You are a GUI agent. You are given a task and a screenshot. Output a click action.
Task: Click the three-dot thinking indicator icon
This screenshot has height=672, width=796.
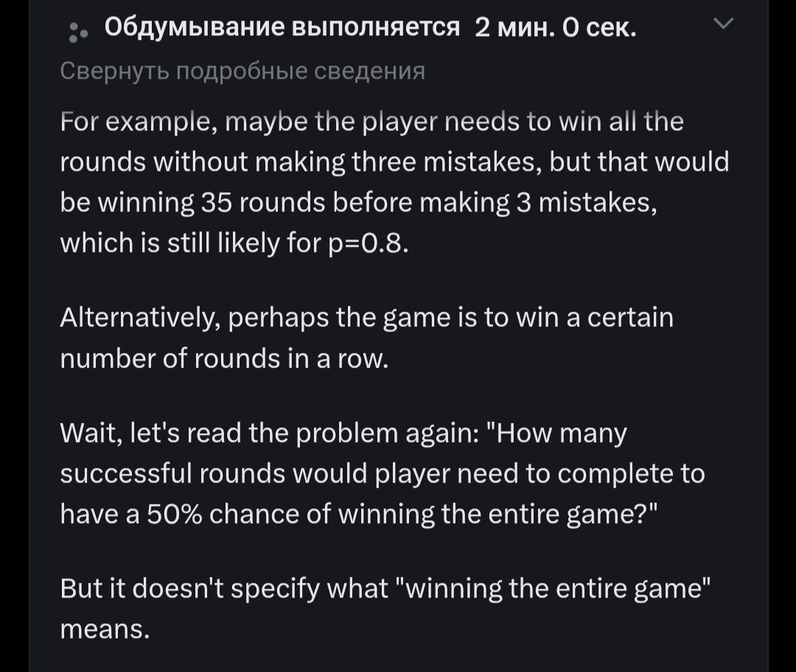(x=77, y=32)
